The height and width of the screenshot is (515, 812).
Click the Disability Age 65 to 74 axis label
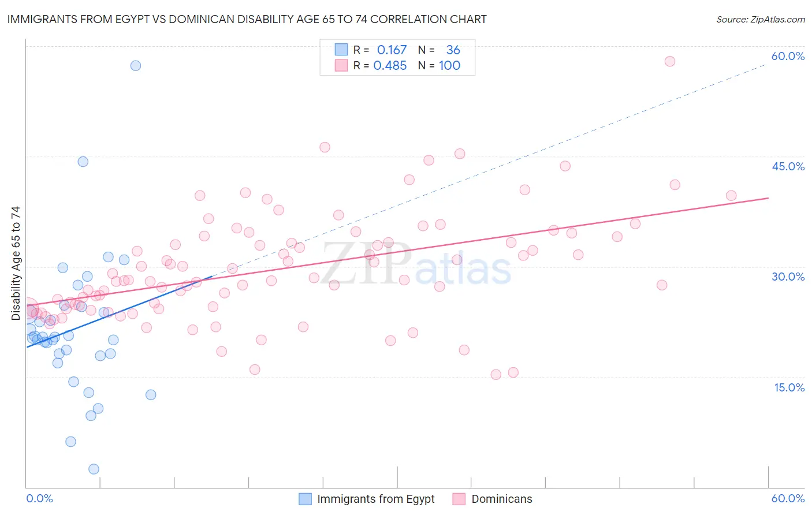coord(16,263)
